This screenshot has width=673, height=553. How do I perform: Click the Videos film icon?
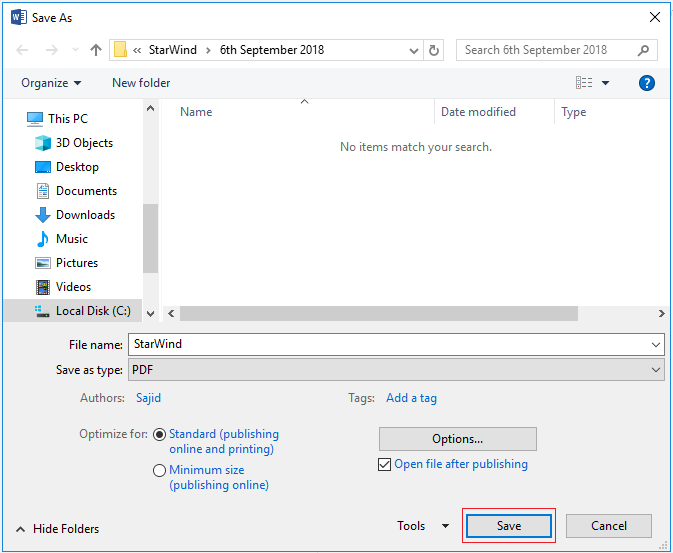tap(42, 287)
